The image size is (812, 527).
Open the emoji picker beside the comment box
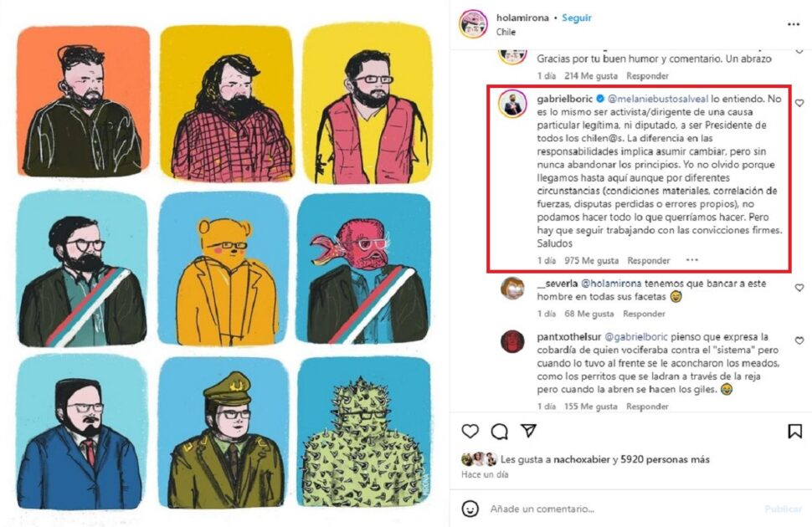pos(470,509)
